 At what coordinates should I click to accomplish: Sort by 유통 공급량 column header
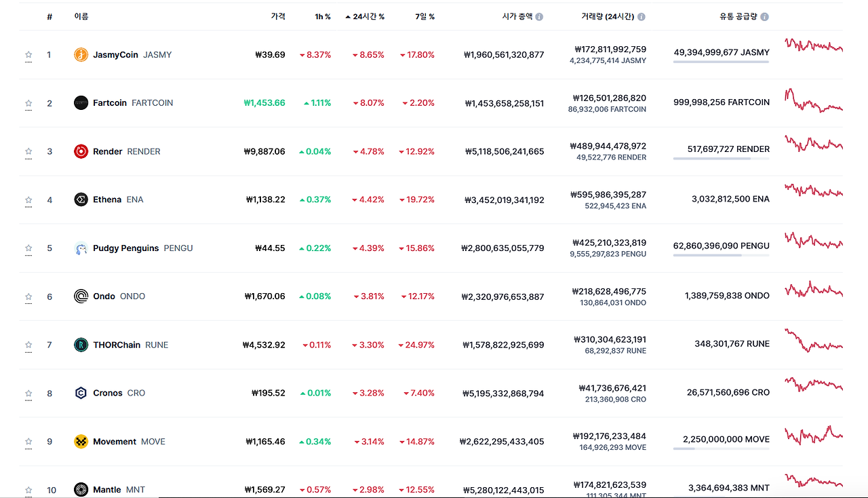(739, 16)
